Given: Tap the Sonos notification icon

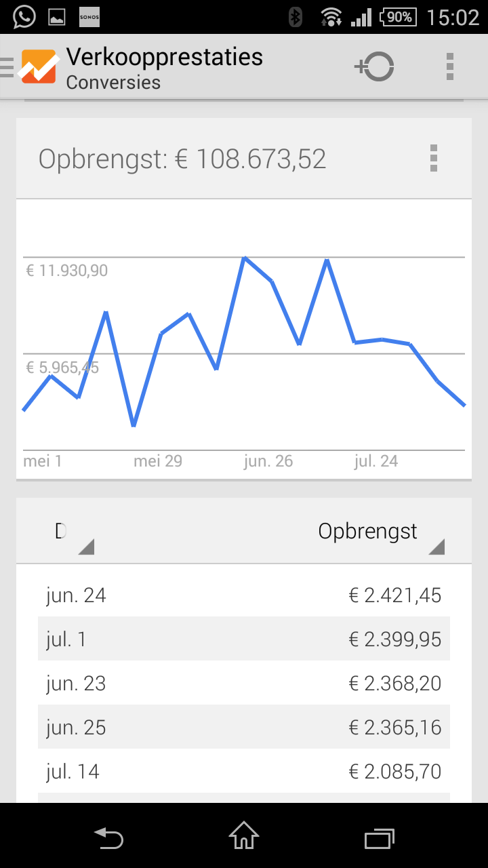Looking at the screenshot, I should pos(89,17).
